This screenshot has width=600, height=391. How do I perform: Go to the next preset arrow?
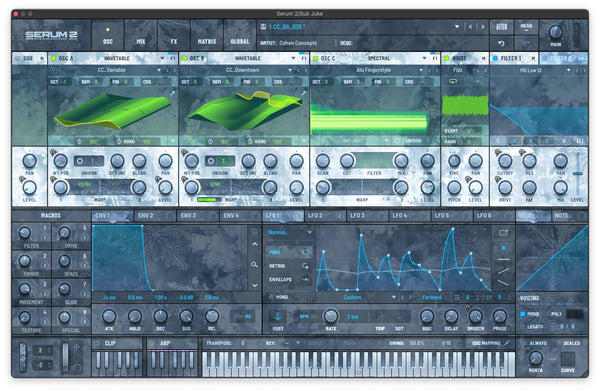click(x=483, y=26)
